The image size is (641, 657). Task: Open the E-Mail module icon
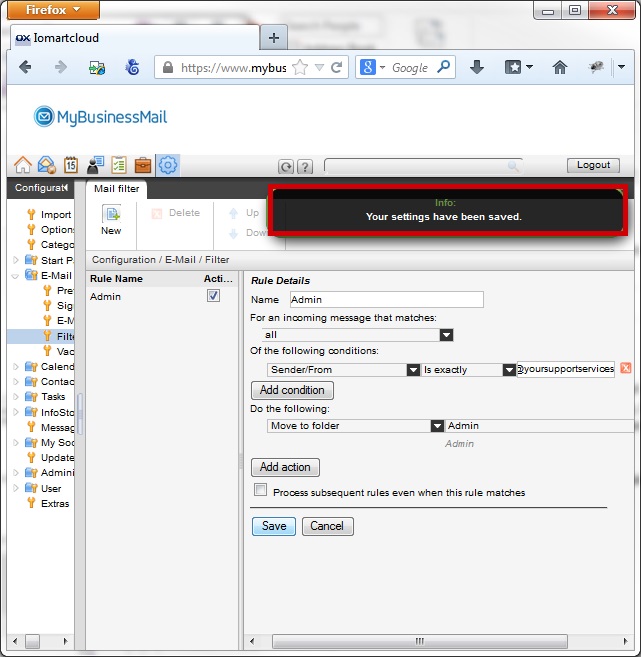46,166
